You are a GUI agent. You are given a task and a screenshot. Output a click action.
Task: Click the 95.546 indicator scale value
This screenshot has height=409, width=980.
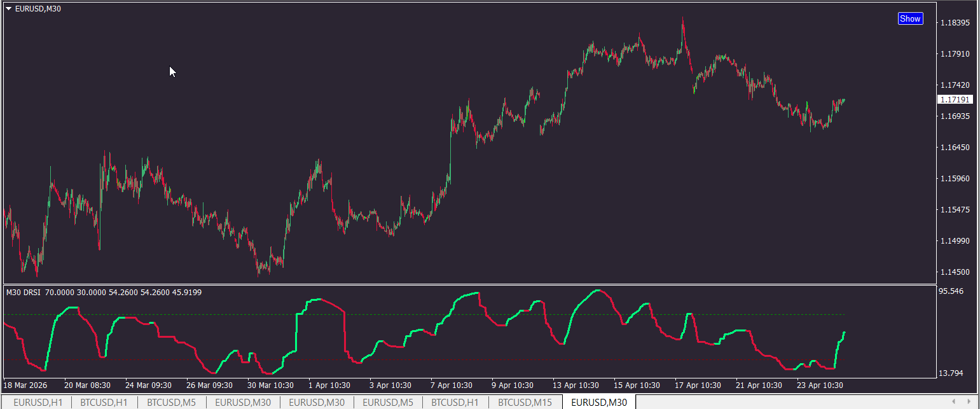coord(951,291)
